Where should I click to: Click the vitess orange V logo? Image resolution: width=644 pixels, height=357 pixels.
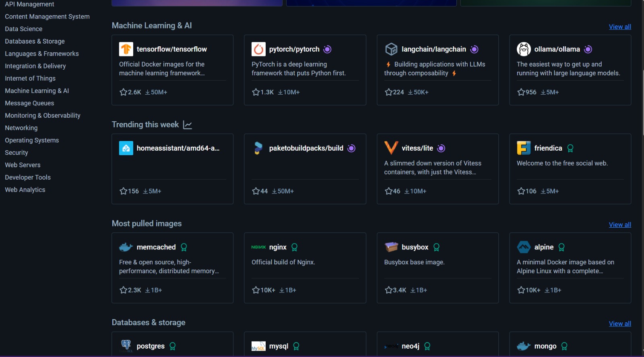pyautogui.click(x=391, y=148)
